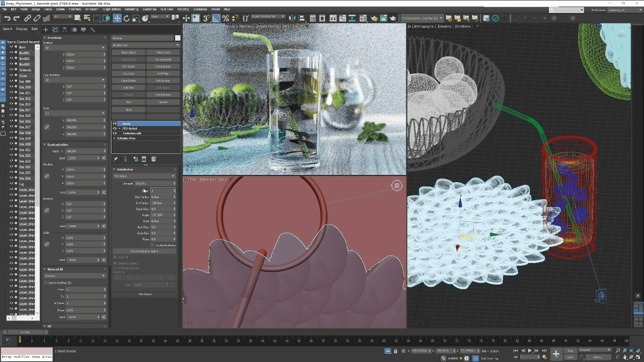The width and height of the screenshot is (644, 362).
Task: Apply the Mesh Select modifier button
Action: [x=129, y=53]
